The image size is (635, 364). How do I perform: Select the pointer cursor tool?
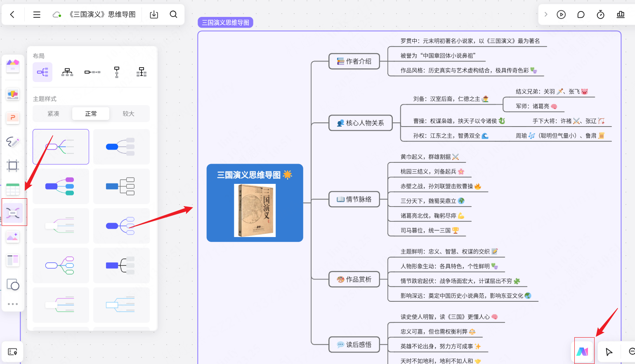(609, 352)
